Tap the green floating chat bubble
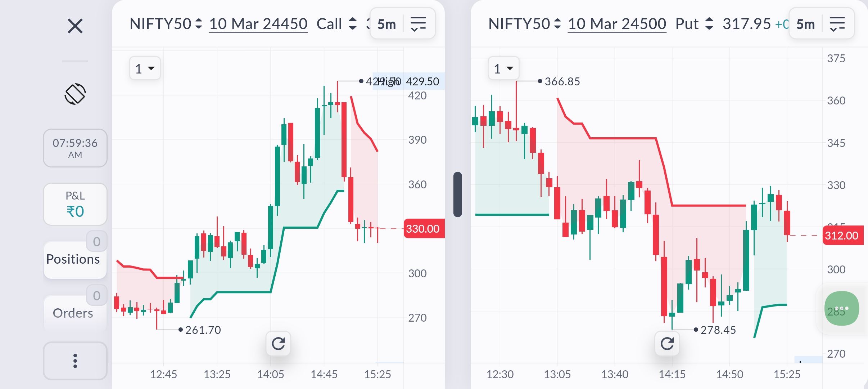868x389 pixels. pos(841,308)
